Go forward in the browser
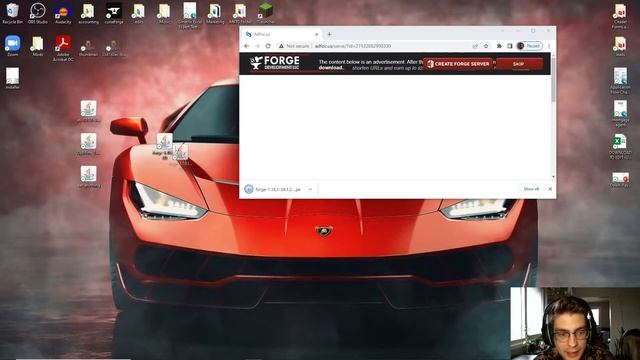This screenshot has height=360, width=640. click(x=257, y=46)
